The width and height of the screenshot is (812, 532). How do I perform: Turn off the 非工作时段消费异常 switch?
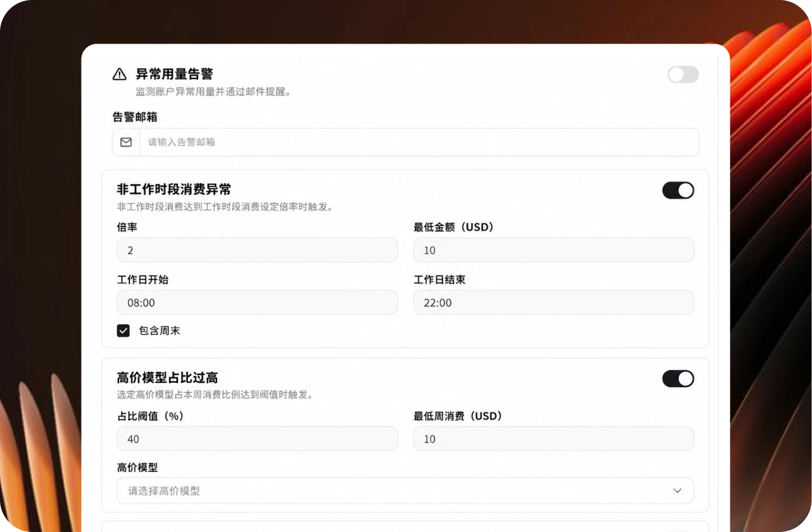point(678,190)
